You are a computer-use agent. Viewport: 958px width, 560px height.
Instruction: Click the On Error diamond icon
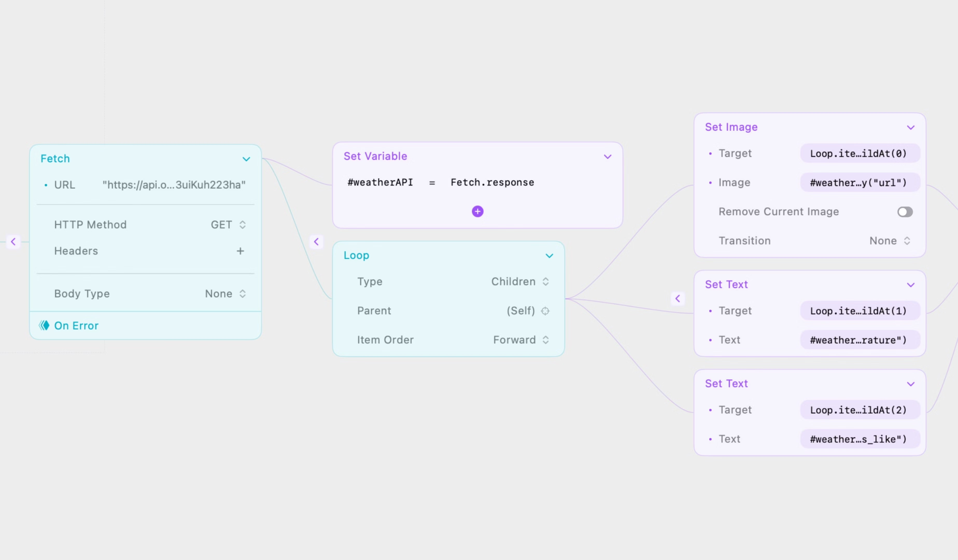(45, 325)
